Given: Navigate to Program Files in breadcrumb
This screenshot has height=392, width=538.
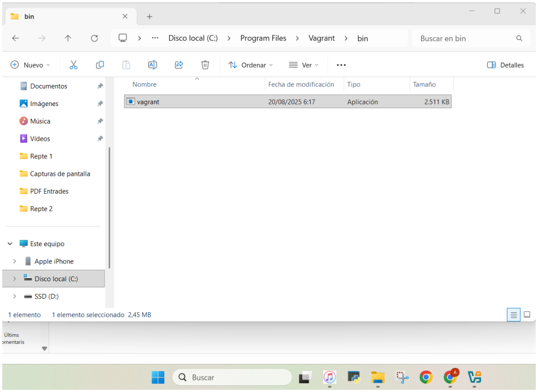Looking at the screenshot, I should coord(263,38).
